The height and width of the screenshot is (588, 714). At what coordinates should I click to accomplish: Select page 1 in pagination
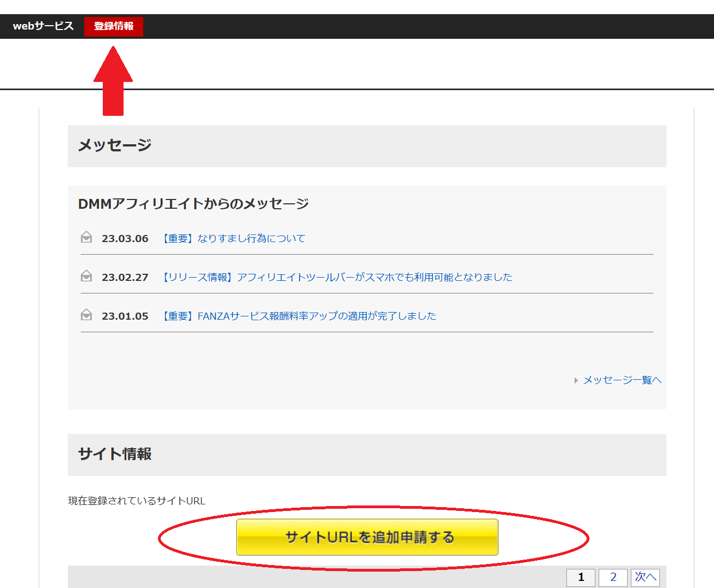[x=581, y=577]
